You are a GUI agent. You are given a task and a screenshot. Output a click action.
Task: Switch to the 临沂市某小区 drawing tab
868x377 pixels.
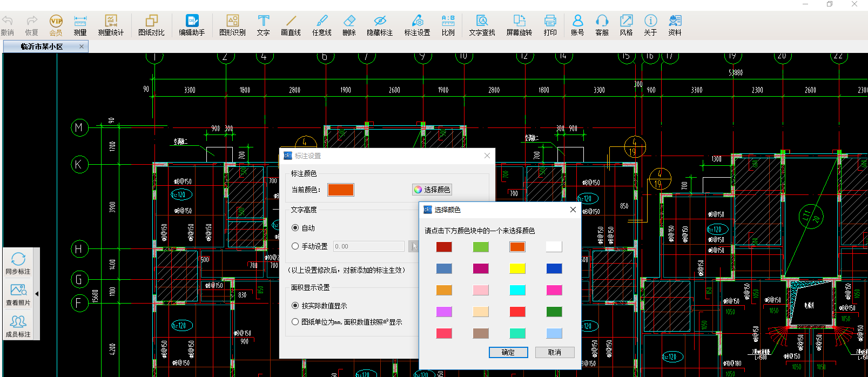pyautogui.click(x=42, y=47)
